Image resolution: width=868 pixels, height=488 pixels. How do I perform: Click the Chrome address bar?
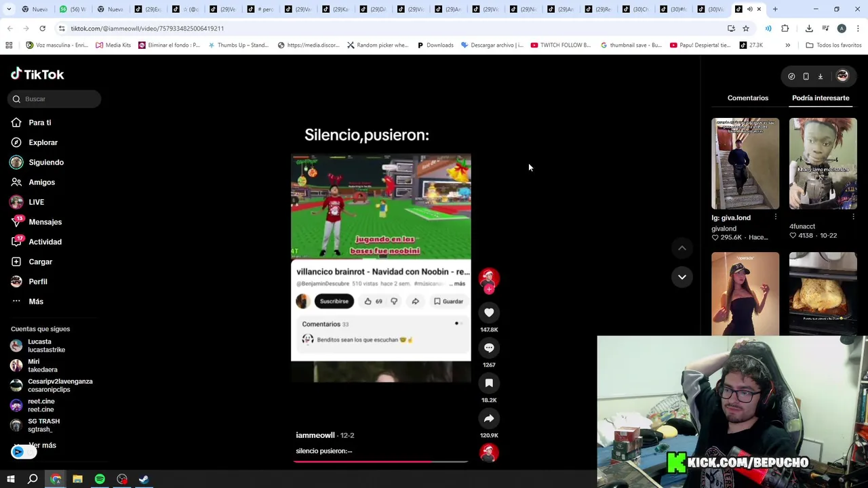point(393,28)
